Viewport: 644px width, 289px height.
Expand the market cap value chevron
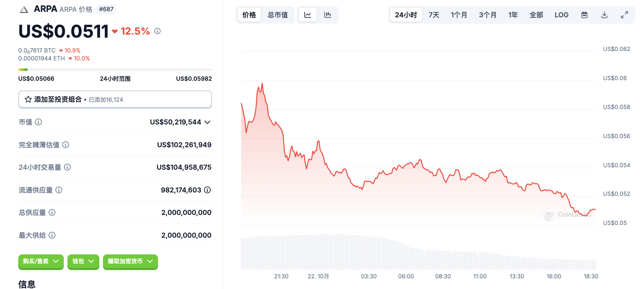pyautogui.click(x=207, y=122)
